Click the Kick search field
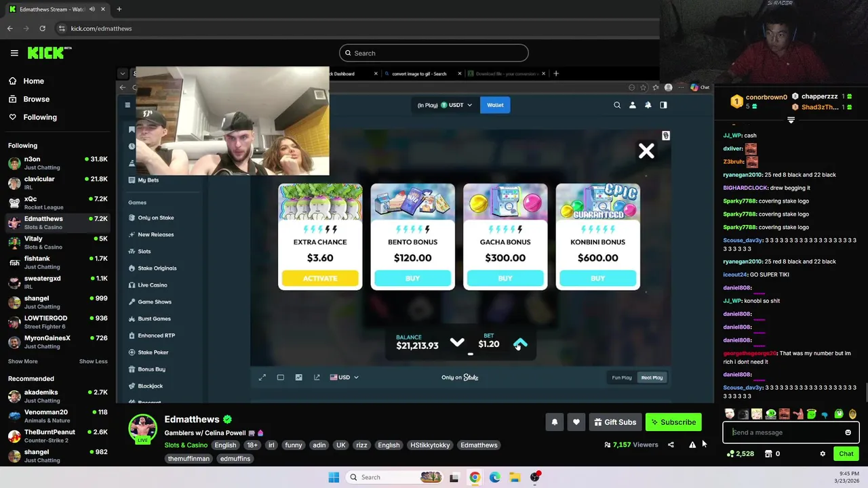 click(x=433, y=53)
